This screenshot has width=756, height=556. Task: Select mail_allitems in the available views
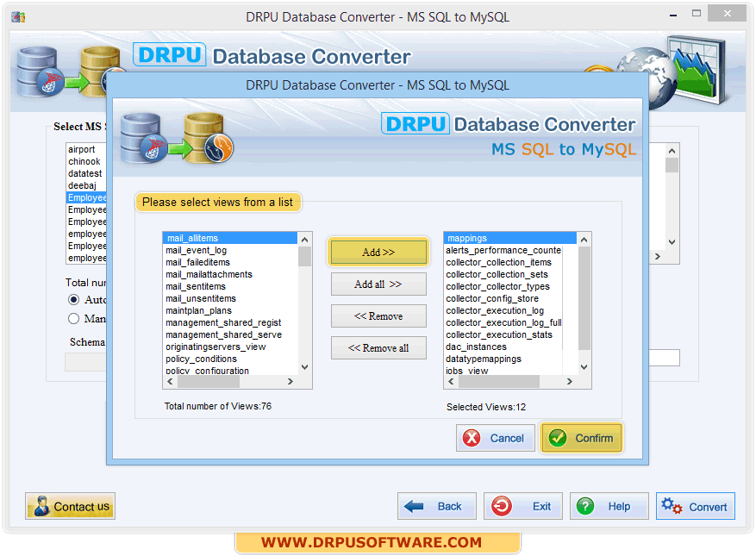point(230,238)
